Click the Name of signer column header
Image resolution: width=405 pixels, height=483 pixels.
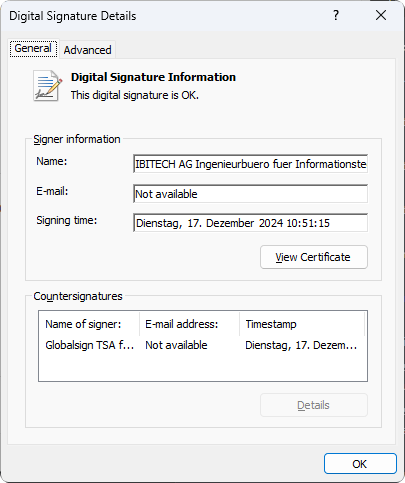point(89,324)
